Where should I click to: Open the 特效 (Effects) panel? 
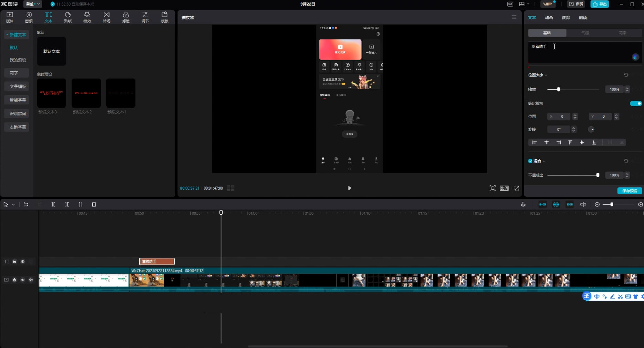pyautogui.click(x=87, y=17)
